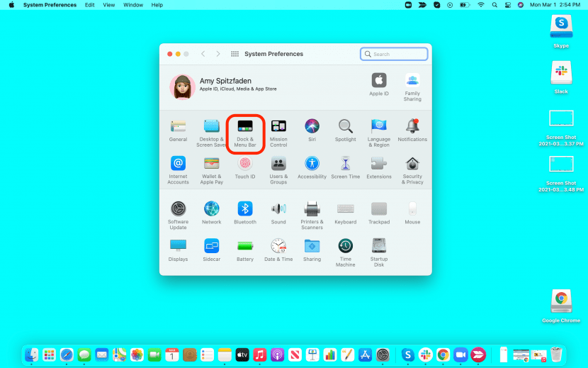The height and width of the screenshot is (368, 588).
Task: Open the View menu
Action: pos(108,5)
